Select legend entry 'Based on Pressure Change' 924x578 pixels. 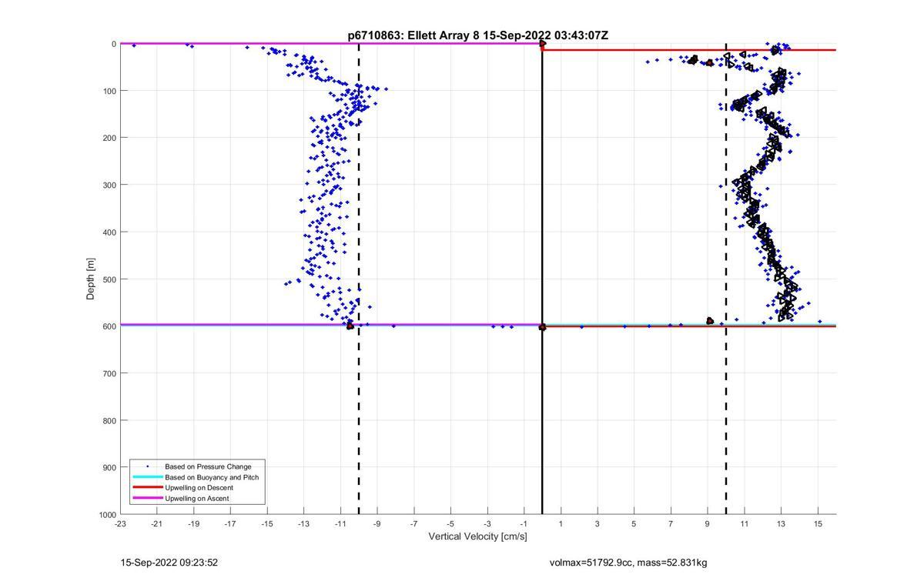tap(208, 466)
